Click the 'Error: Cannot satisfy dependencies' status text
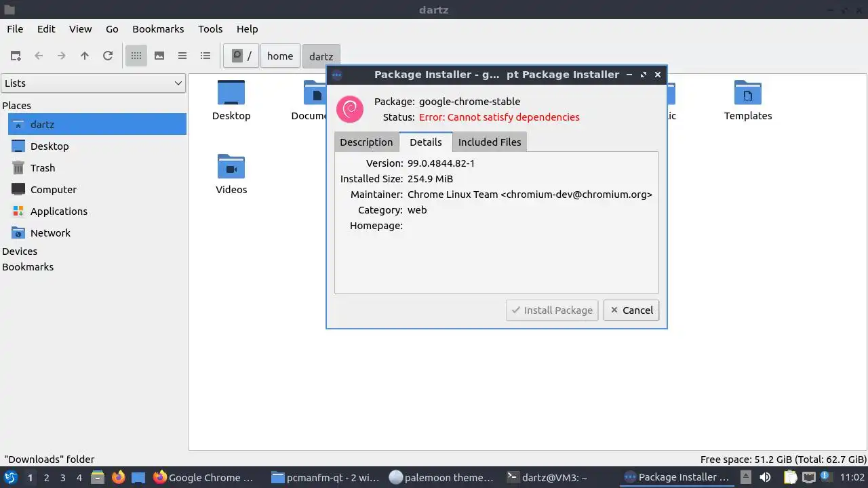 pos(499,117)
